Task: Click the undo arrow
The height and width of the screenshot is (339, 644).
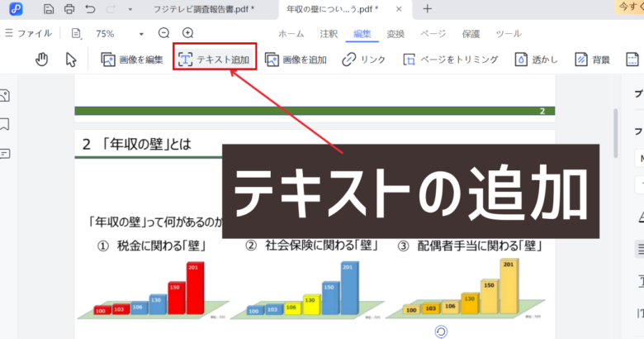Action: tap(89, 9)
